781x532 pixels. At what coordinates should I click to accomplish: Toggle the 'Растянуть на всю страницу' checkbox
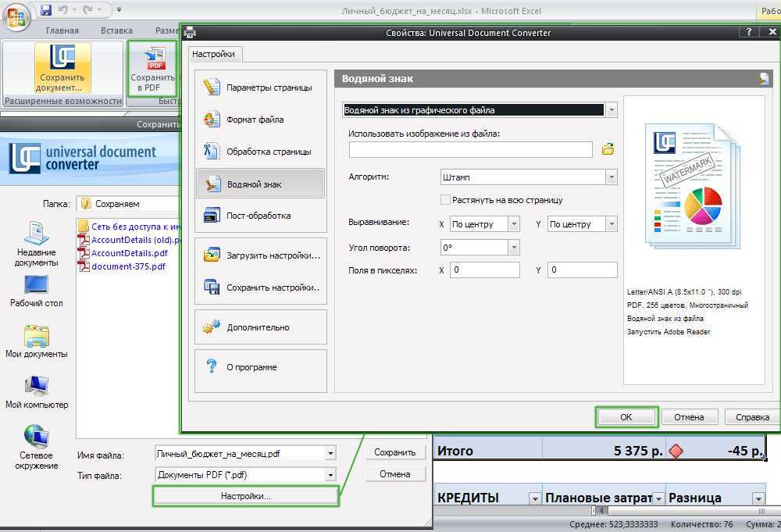point(445,199)
